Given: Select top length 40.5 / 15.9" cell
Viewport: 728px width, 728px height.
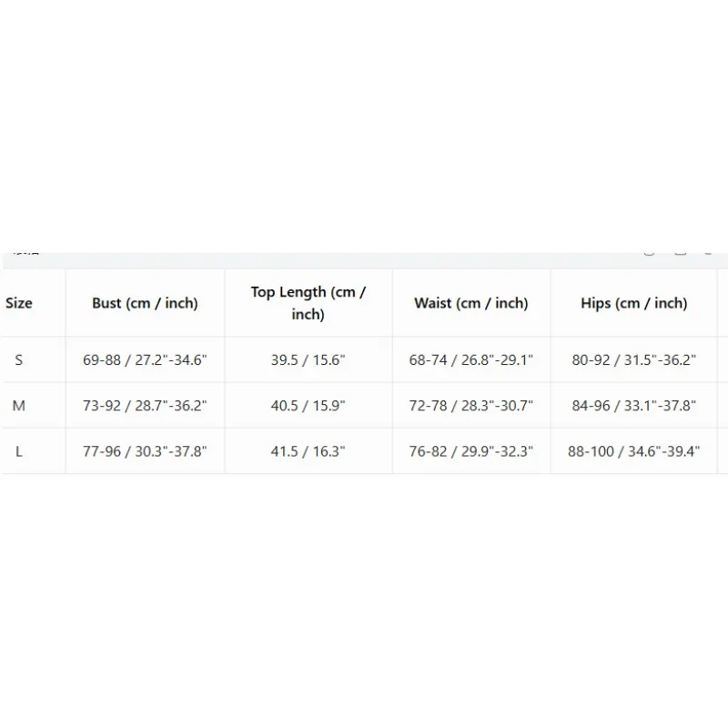Looking at the screenshot, I should (308, 406).
